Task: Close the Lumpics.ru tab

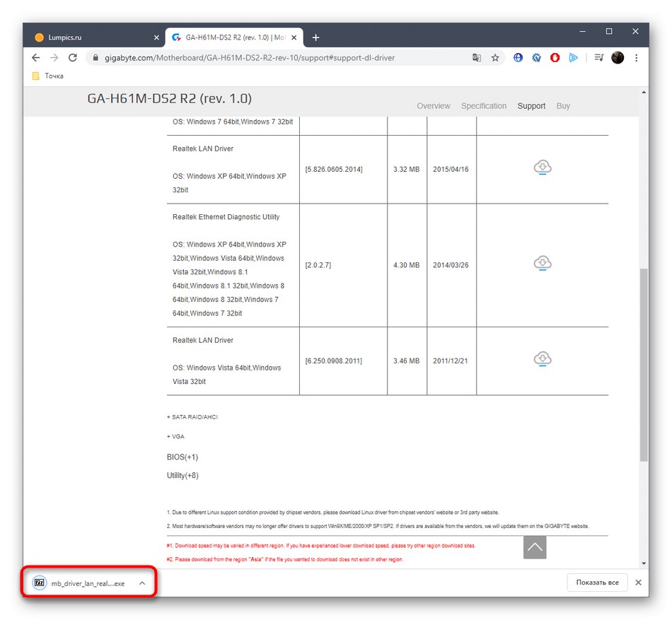Action: (156, 37)
